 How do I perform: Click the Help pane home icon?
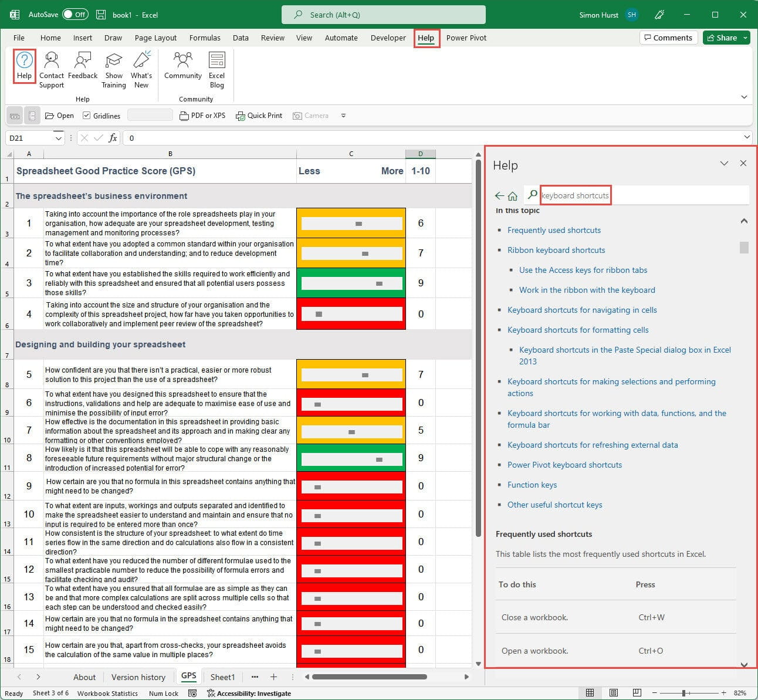pos(513,196)
